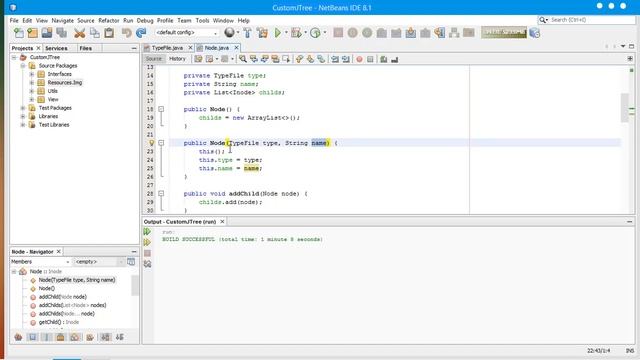Click the New Project toolbar icon
The image size is (640, 360).
33,33
